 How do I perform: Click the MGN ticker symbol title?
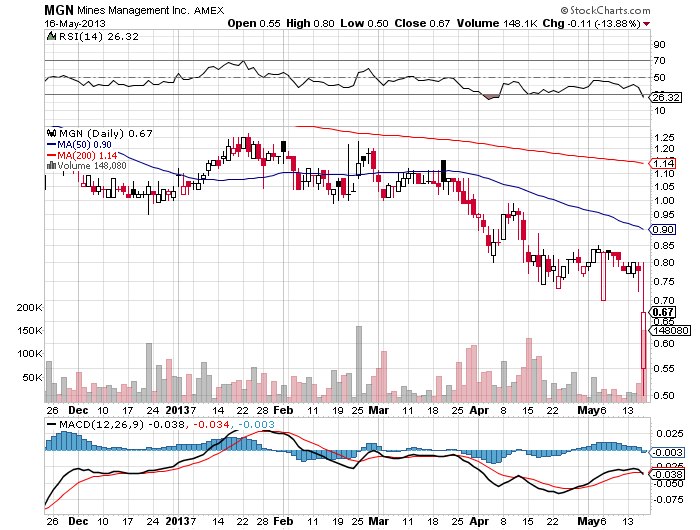pyautogui.click(x=58, y=10)
